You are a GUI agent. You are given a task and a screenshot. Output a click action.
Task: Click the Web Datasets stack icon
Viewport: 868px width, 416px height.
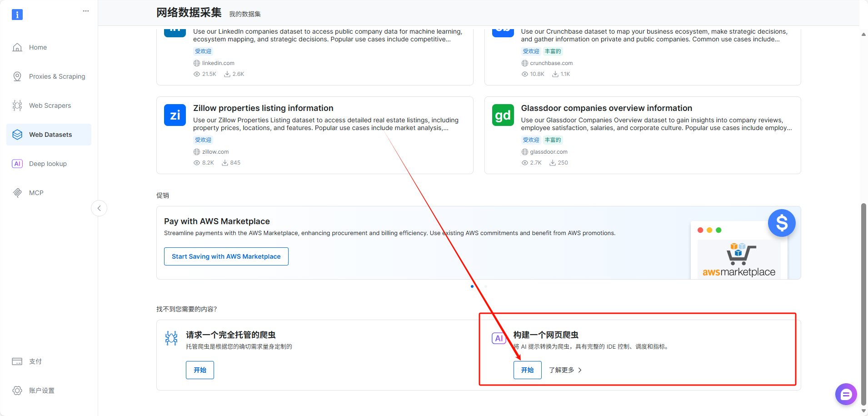pos(17,135)
